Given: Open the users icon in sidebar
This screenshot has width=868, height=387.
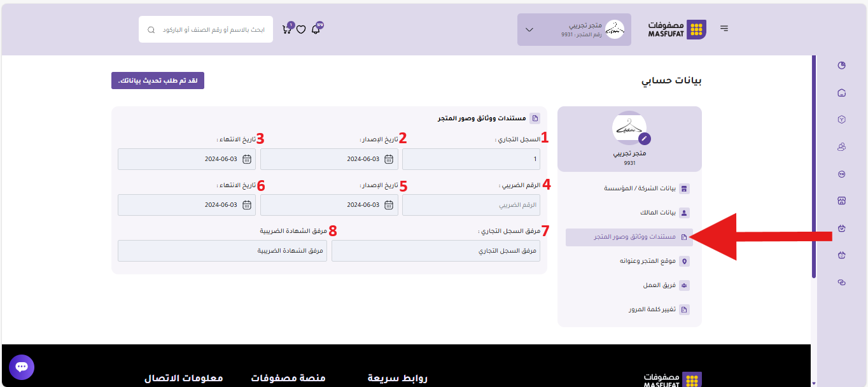Looking at the screenshot, I should point(841,147).
